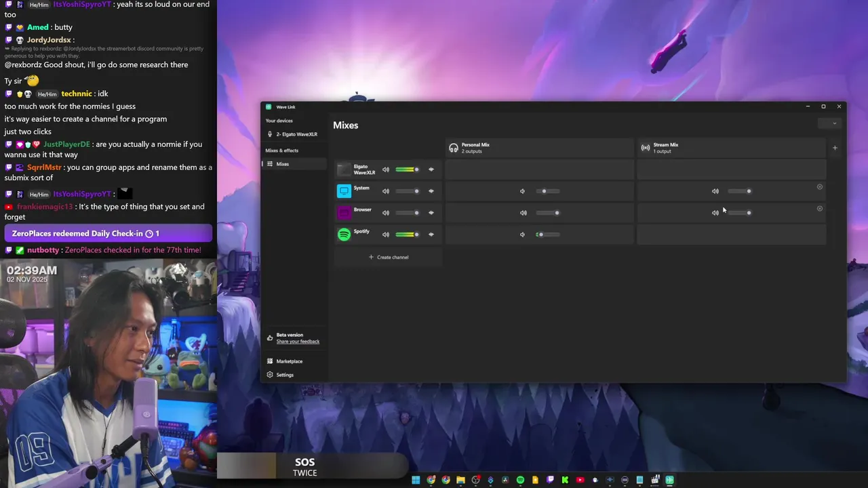
Task: Mute the Spotify channel input
Action: (386, 235)
